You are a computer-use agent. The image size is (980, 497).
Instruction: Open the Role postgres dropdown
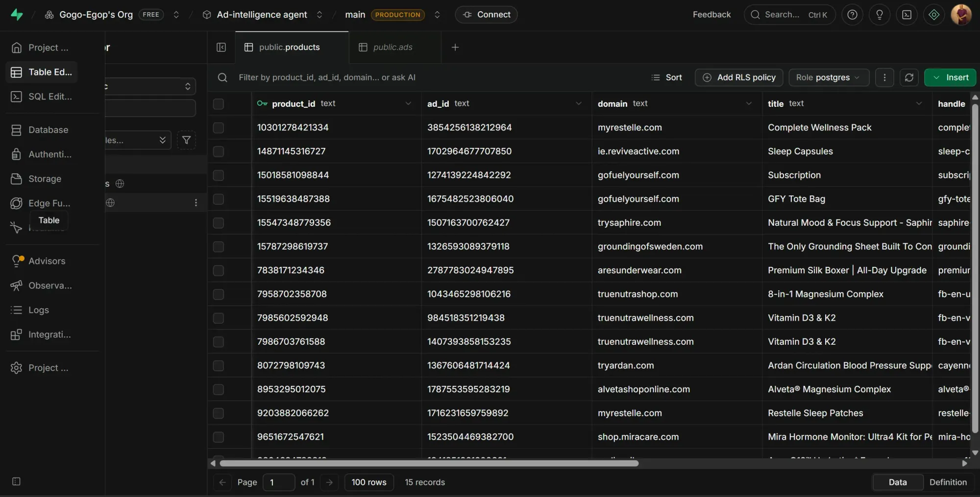pos(829,77)
